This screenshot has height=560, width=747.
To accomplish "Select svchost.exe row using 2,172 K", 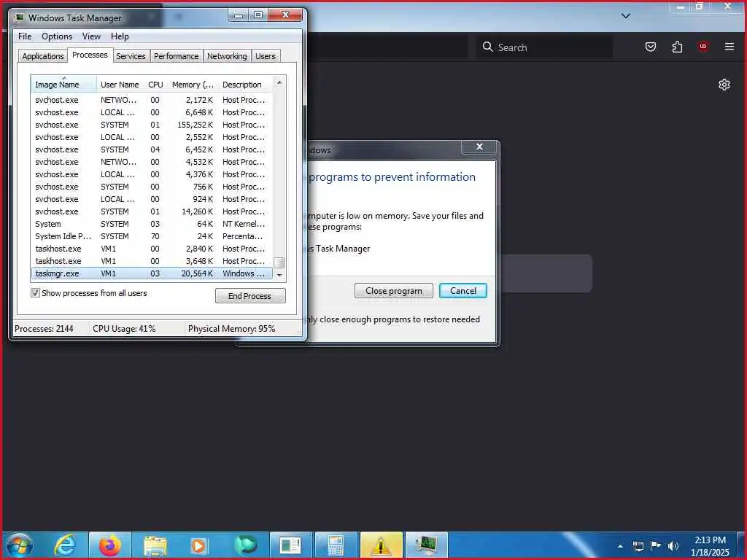I will click(152, 100).
